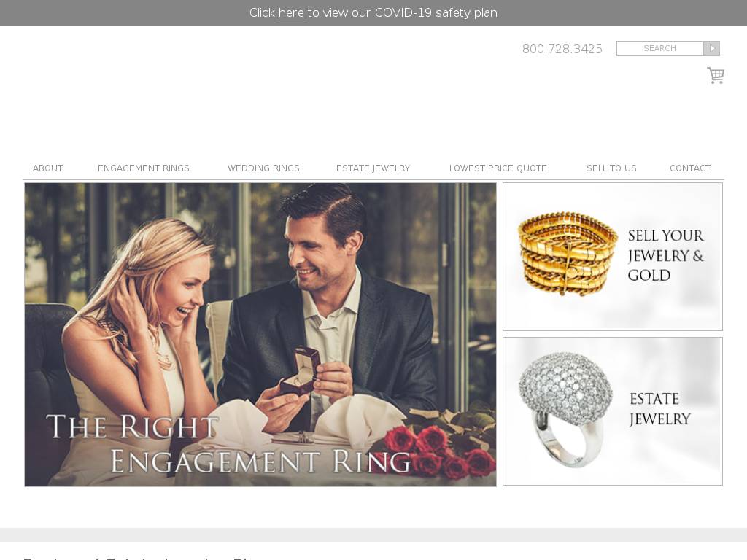Call the 800.728.3425 phone number link
The height and width of the screenshot is (560, 747).
pyautogui.click(x=562, y=49)
